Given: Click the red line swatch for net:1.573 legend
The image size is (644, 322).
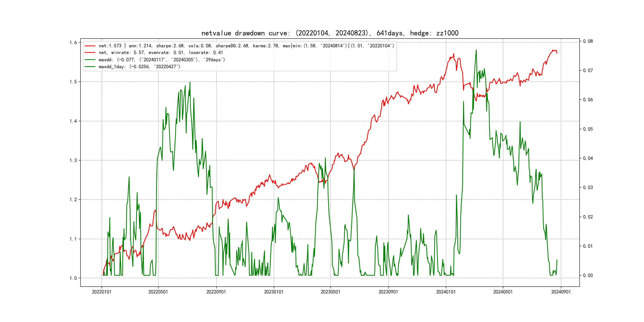Looking at the screenshot, I should tap(90, 46).
